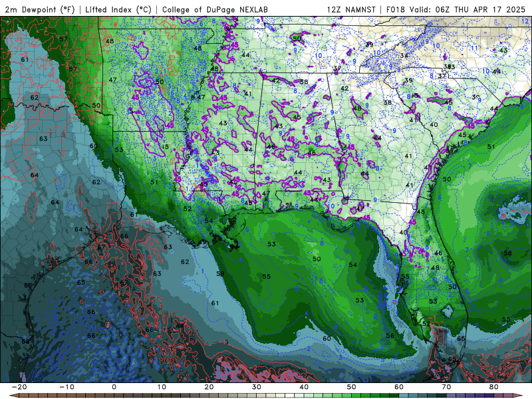Click the '20' color scale label

pyautogui.click(x=209, y=387)
